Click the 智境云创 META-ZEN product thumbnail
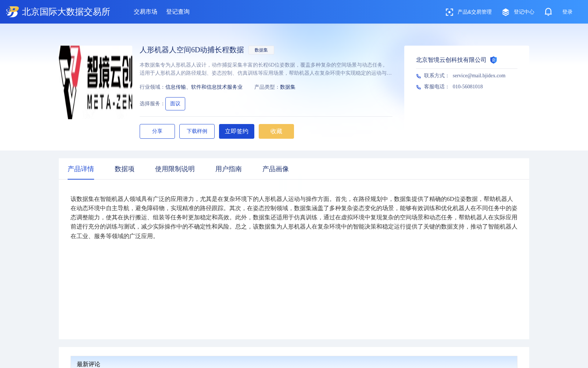Screen dimensions: 588x368 pos(96,82)
